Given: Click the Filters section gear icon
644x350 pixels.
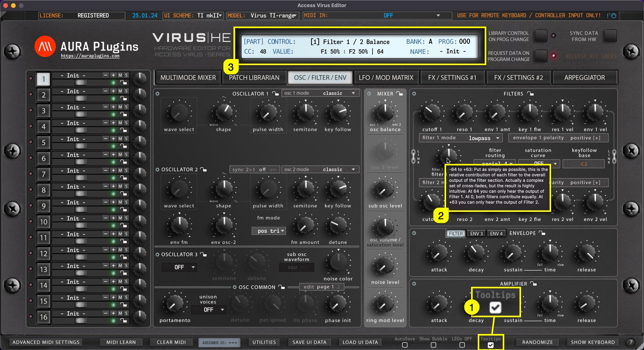Looking at the screenshot, I should click(414, 94).
